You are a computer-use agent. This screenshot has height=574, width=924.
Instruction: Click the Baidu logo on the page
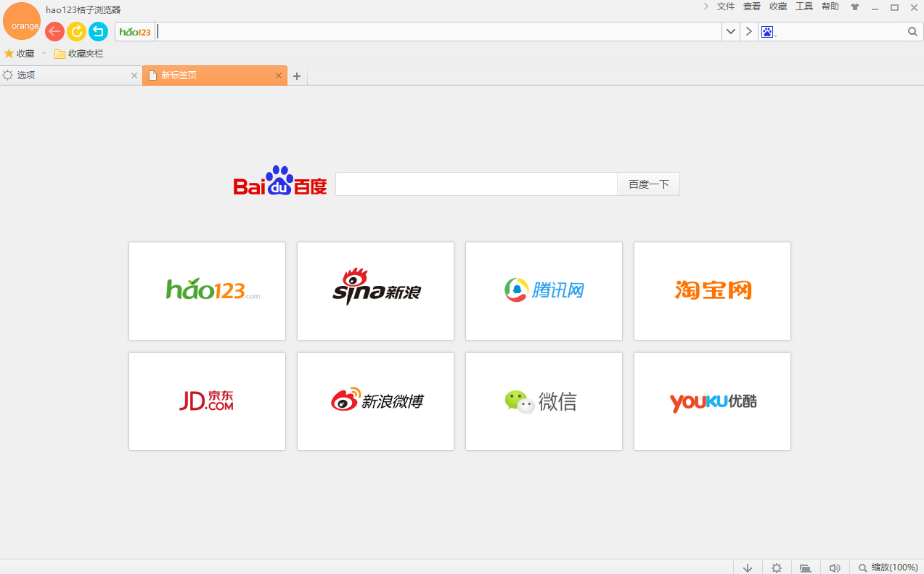[280, 181]
